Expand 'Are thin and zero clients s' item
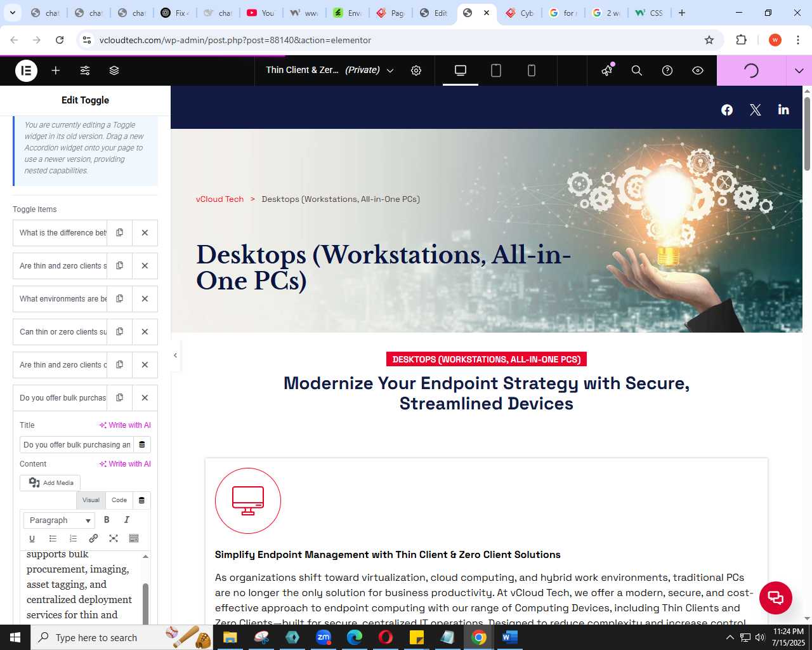The height and width of the screenshot is (650, 812). pos(60,266)
